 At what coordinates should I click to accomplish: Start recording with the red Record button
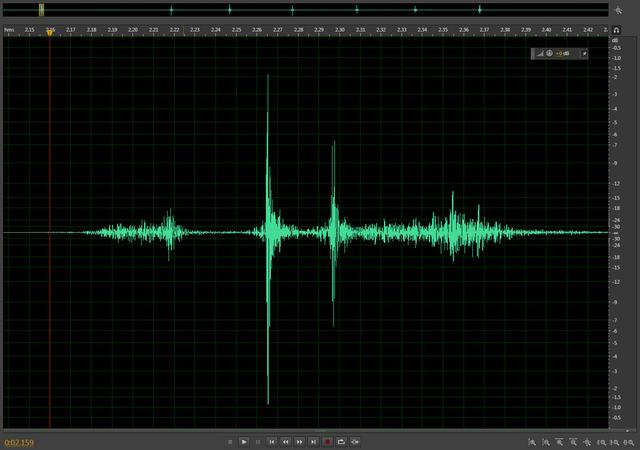(x=327, y=442)
